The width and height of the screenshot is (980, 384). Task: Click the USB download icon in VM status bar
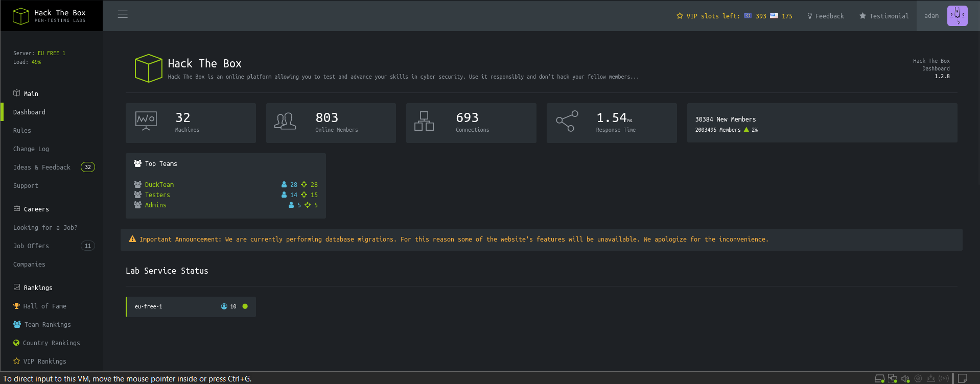click(x=931, y=378)
